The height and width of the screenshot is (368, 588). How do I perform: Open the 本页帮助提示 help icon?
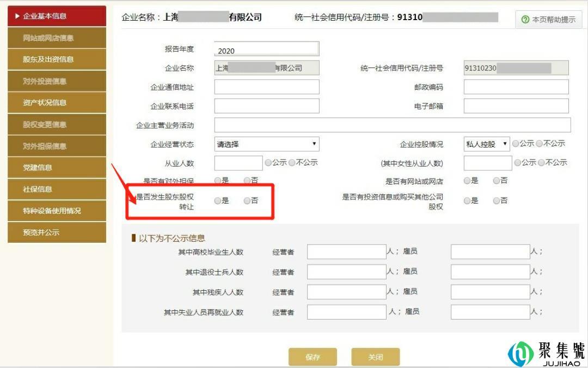click(x=546, y=19)
